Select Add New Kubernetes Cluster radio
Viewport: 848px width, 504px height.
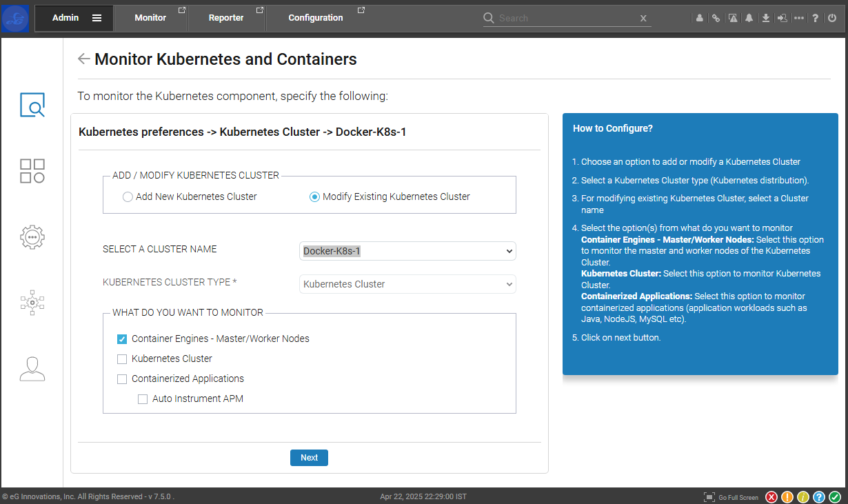tap(128, 197)
